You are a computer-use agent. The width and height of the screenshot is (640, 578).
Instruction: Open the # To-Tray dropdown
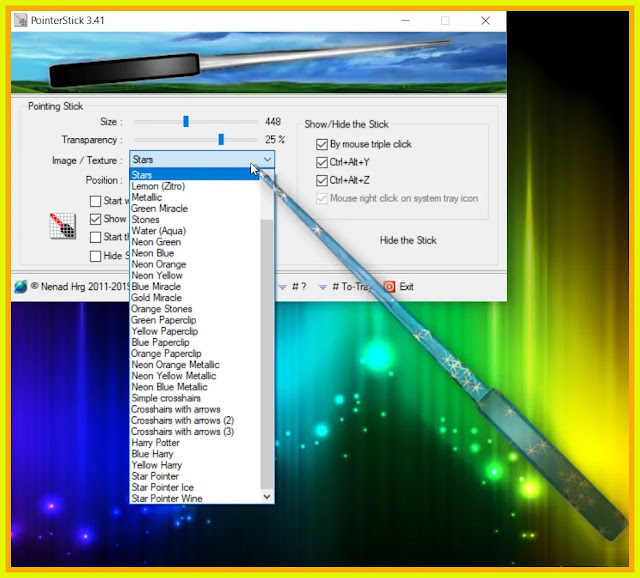pyautogui.click(x=345, y=287)
